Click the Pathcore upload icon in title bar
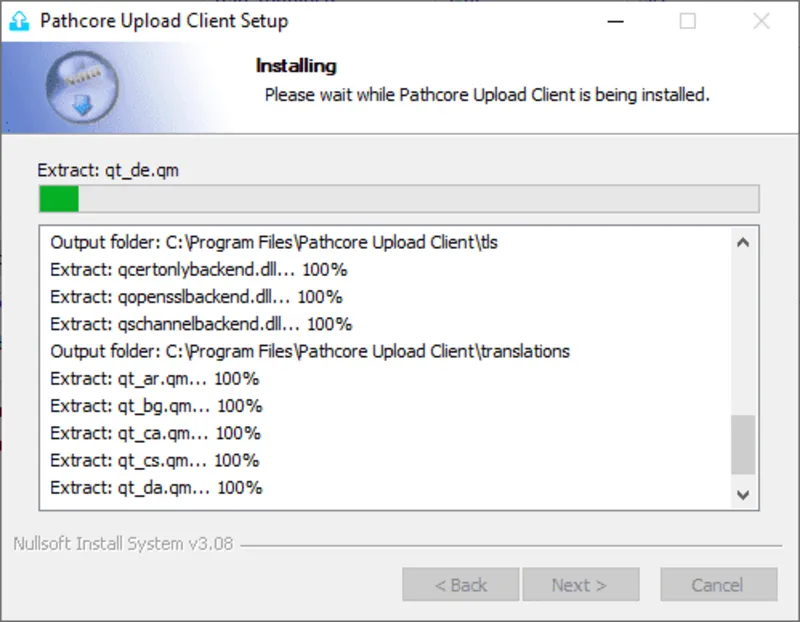 tap(19, 20)
